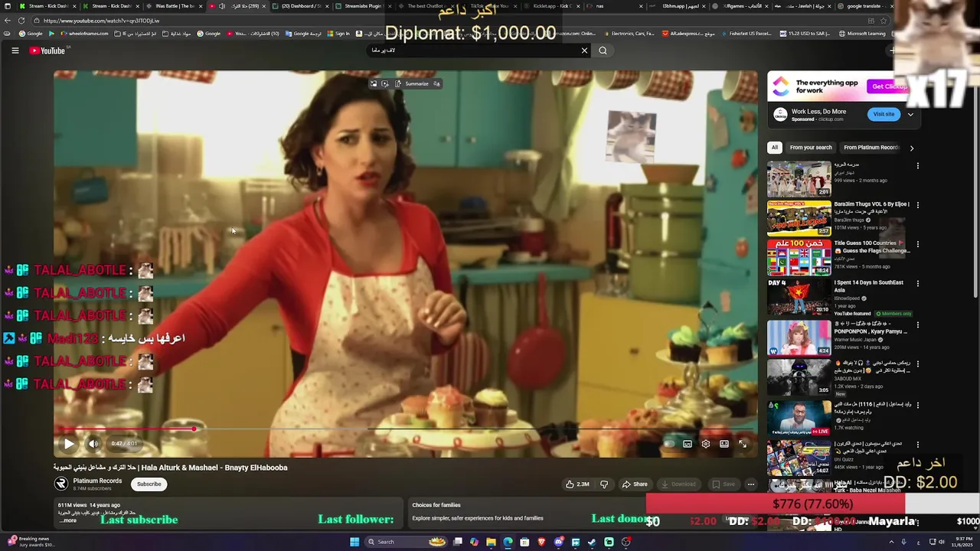The height and width of the screenshot is (551, 980).
Task: Toggle subtitles in the player
Action: 688,443
